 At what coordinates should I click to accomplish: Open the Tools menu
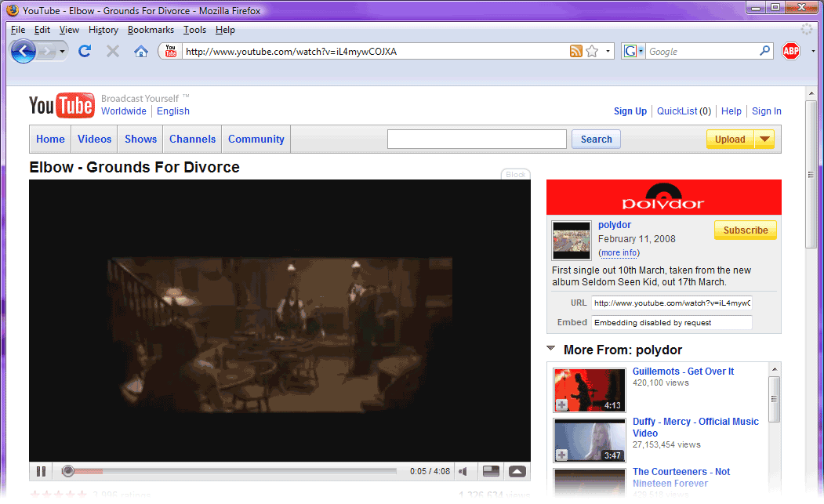[194, 30]
